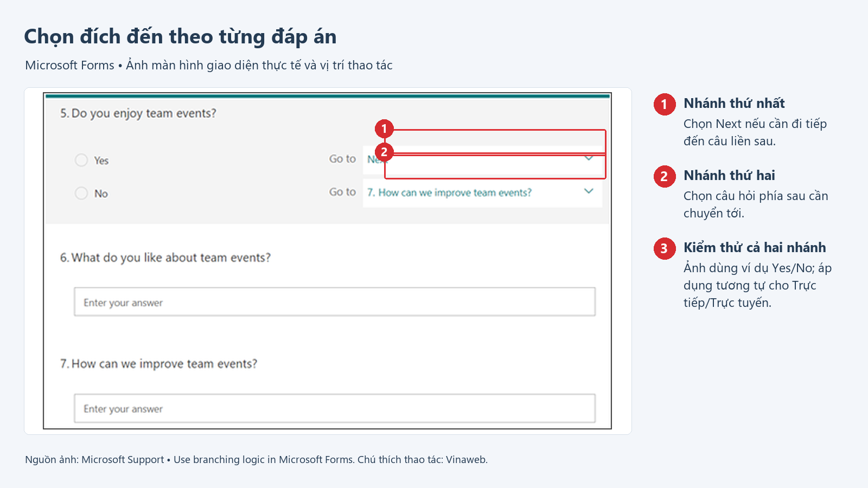The width and height of the screenshot is (868, 488).
Task: Click answer field under question 7
Action: coord(335,408)
